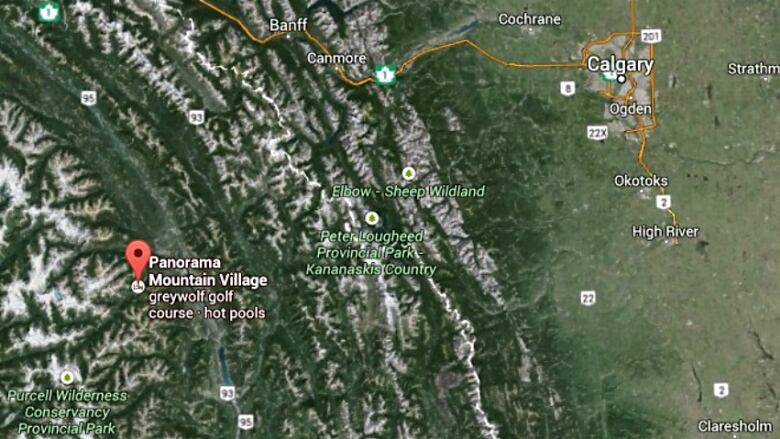The width and height of the screenshot is (780, 439).
Task: Select the Purcell Wilderness Conservancy park icon
Action: (x=67, y=377)
